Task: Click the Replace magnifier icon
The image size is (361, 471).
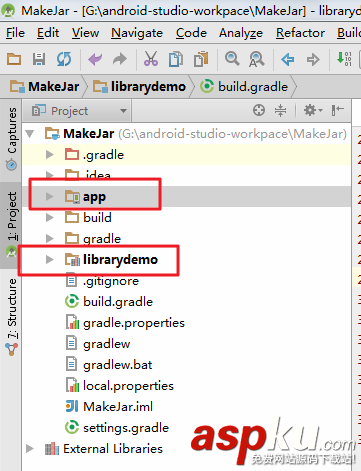Action: point(256,59)
